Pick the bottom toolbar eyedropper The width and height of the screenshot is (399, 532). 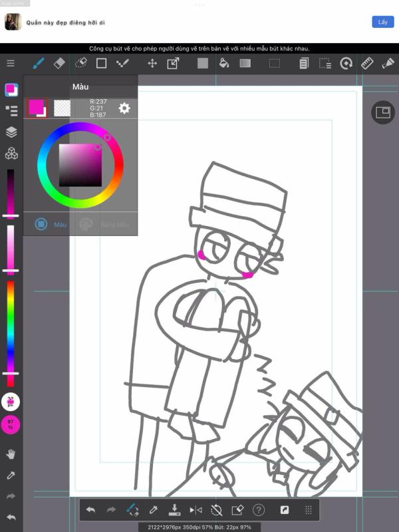[154, 509]
